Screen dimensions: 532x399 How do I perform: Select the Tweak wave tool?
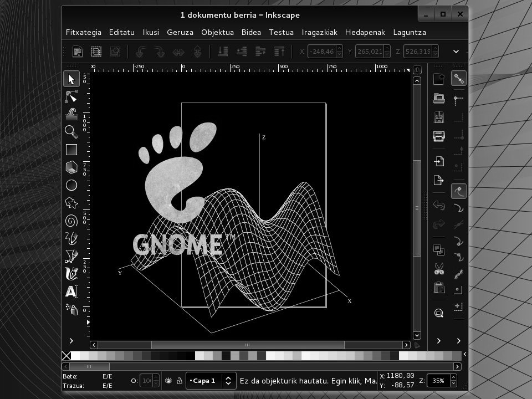[71, 114]
